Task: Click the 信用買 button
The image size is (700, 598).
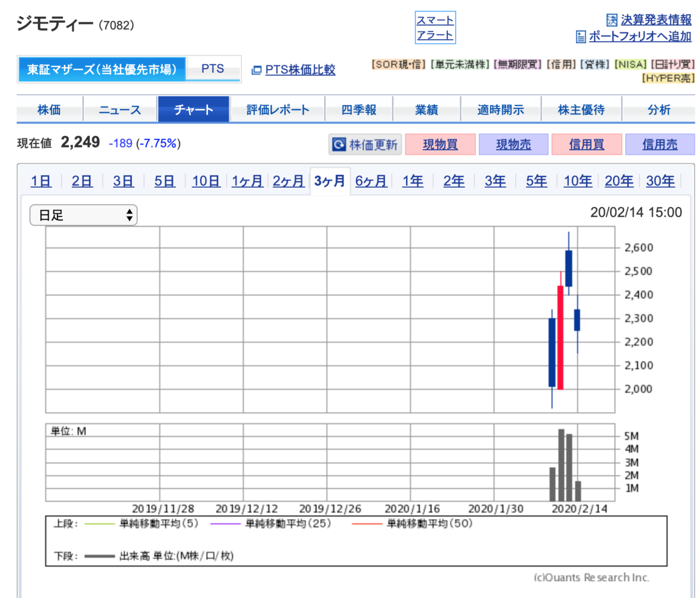Action: [x=587, y=145]
